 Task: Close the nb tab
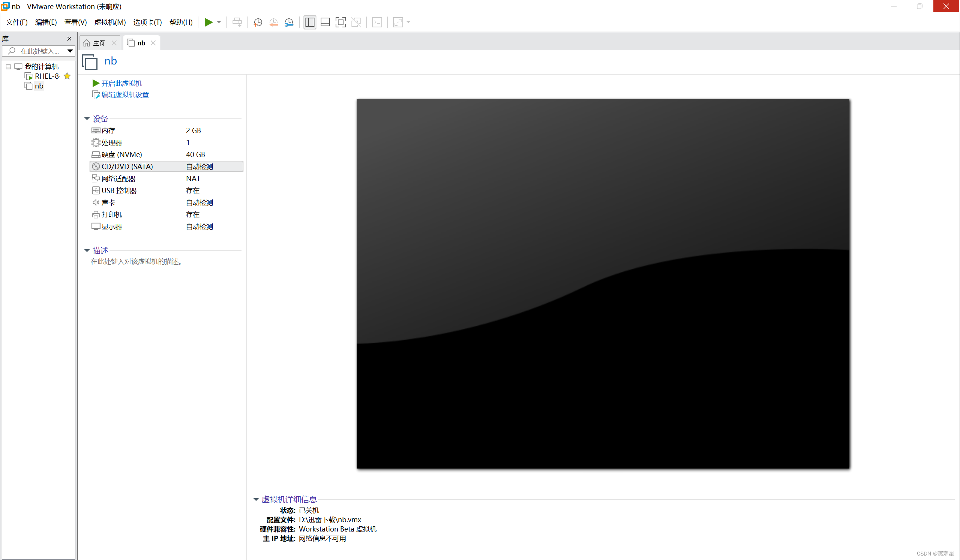(153, 43)
